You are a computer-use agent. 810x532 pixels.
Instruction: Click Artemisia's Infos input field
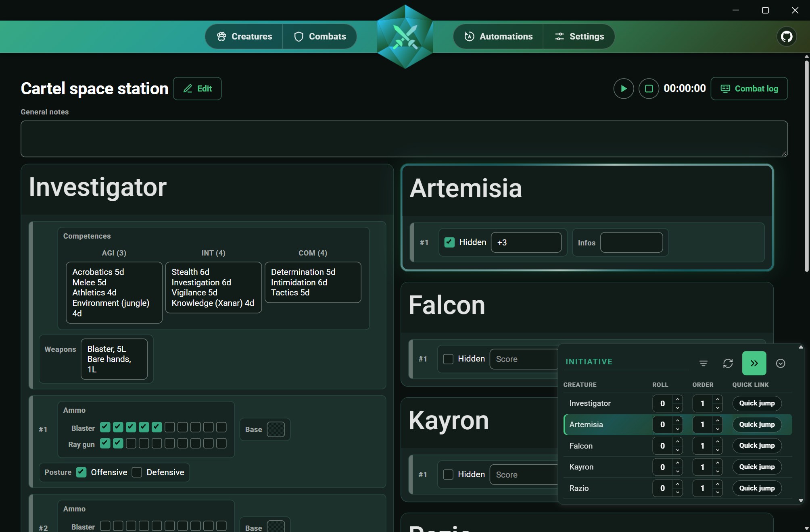point(631,243)
